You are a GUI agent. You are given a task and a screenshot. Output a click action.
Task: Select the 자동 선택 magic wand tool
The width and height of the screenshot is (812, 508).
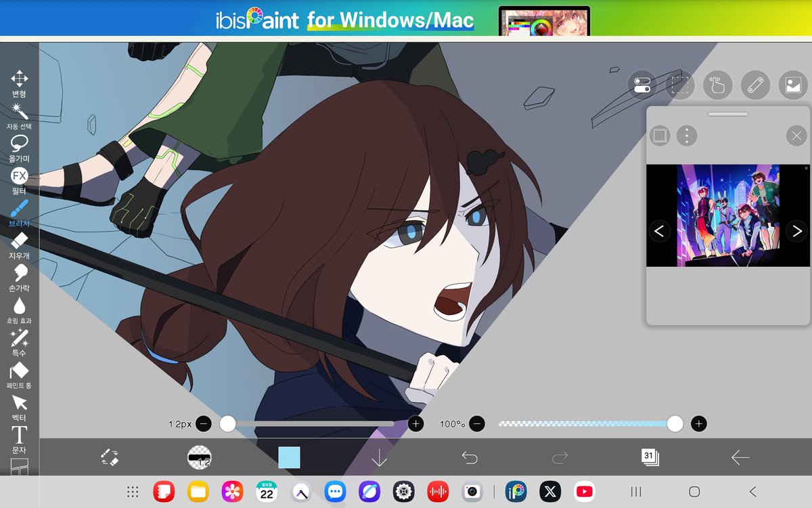19,116
